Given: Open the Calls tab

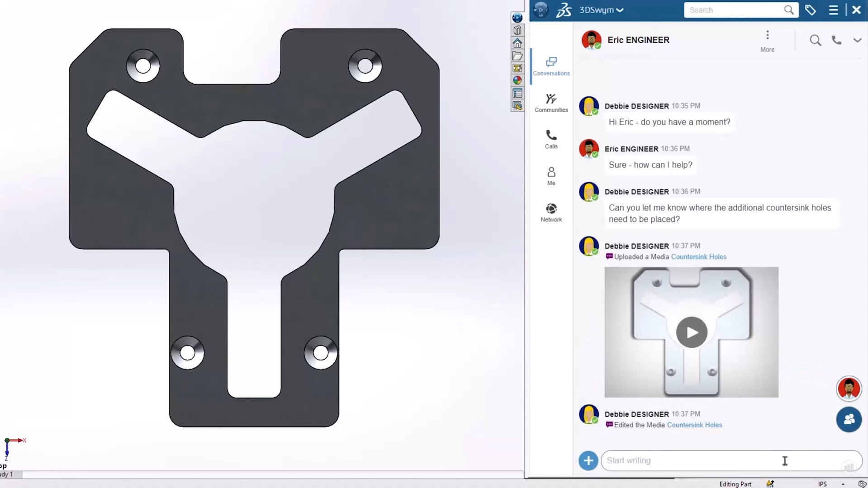Looking at the screenshot, I should [x=551, y=139].
